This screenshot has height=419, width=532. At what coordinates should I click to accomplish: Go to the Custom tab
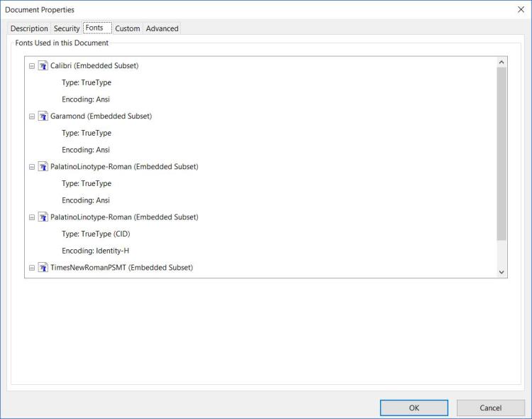click(x=128, y=28)
